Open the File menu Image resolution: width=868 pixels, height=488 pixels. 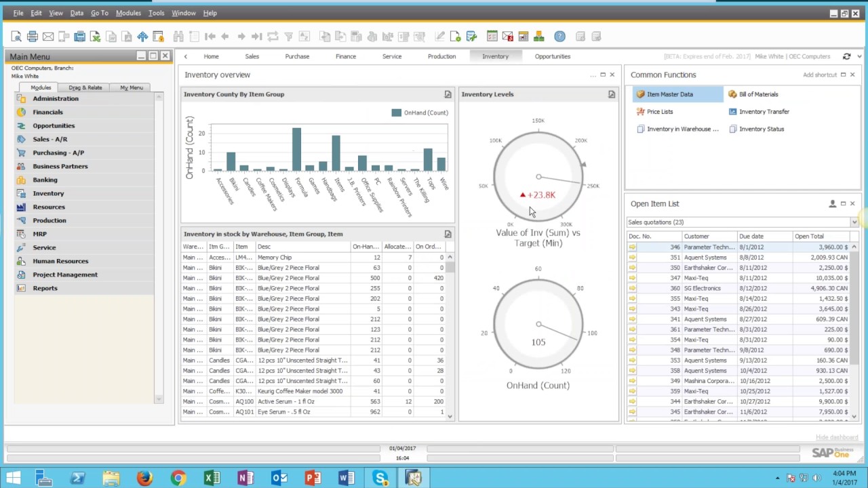(18, 13)
